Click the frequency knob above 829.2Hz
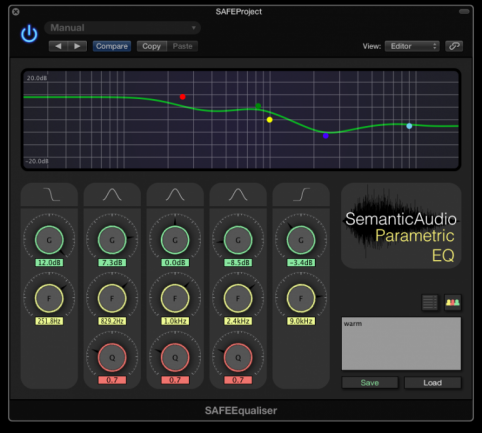The height and width of the screenshot is (433, 482). tap(112, 298)
